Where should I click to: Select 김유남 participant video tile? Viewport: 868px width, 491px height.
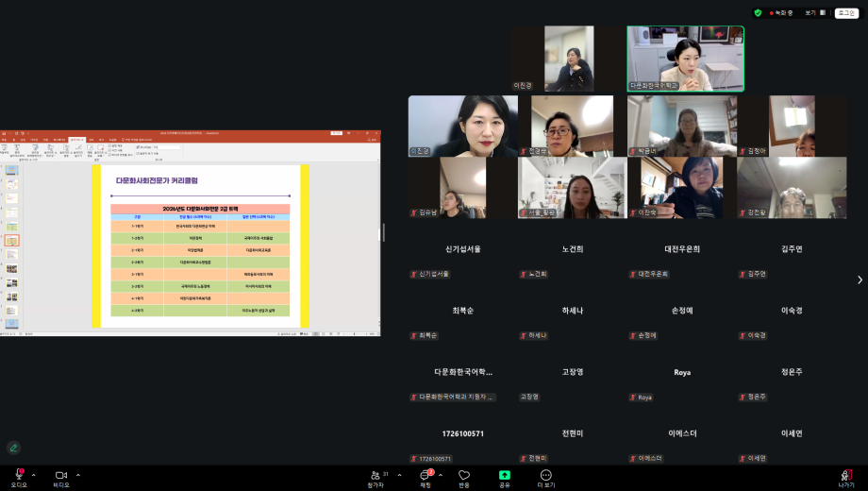tap(463, 187)
